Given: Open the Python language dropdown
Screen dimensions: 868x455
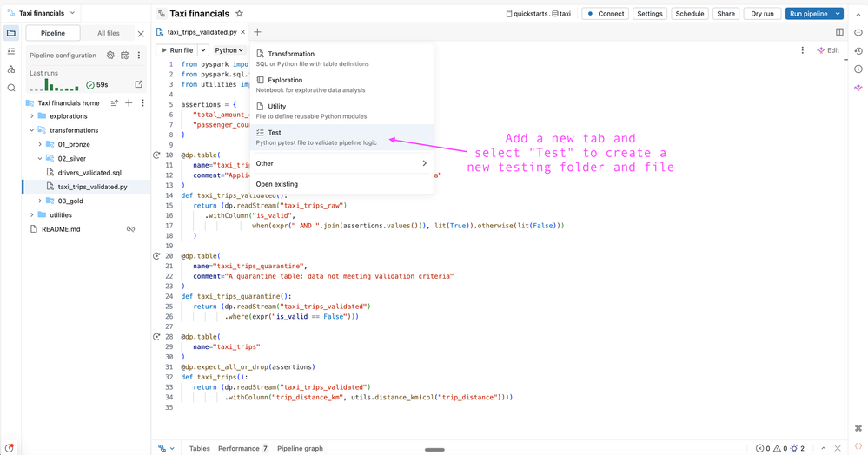Looking at the screenshot, I should pos(229,50).
